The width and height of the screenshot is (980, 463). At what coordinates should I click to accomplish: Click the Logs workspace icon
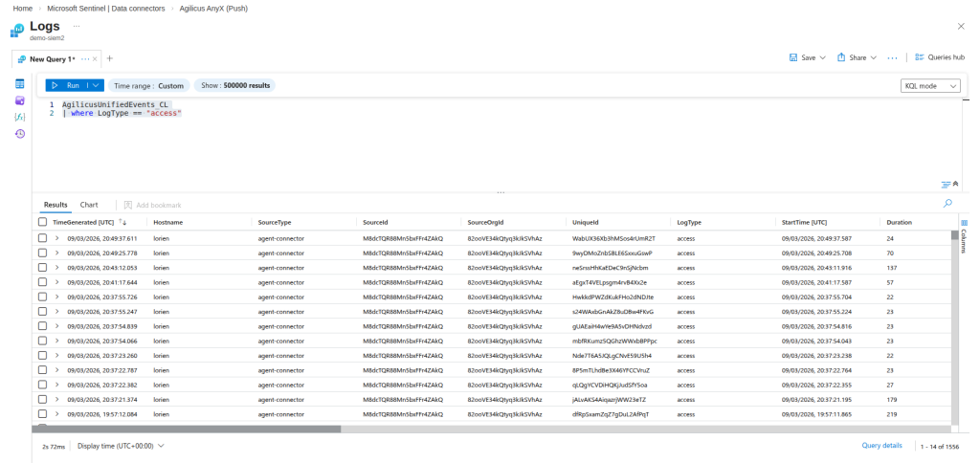click(x=17, y=30)
